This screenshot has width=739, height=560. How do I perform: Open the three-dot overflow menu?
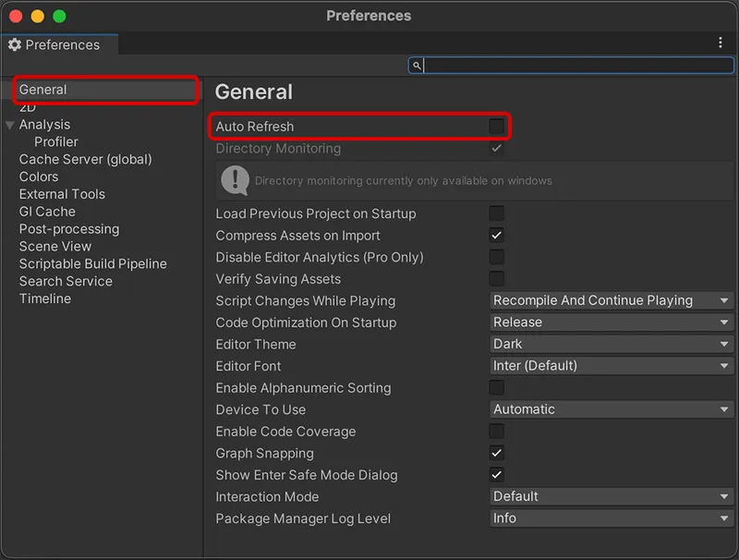coord(721,42)
